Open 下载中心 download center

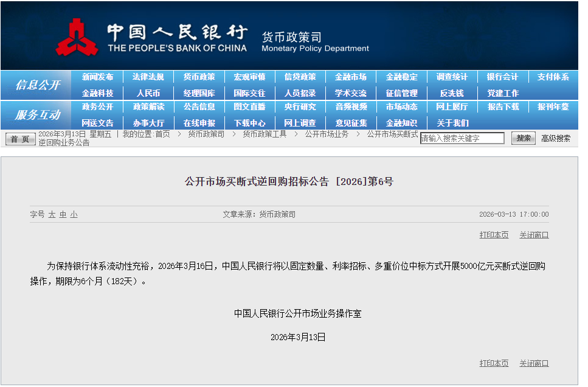tap(249, 123)
